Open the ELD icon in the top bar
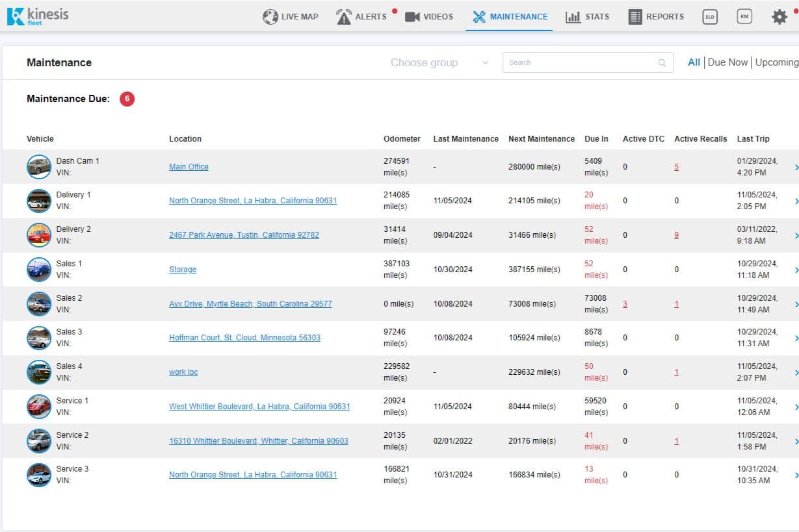Screen dimensions: 799x532 point(710,17)
